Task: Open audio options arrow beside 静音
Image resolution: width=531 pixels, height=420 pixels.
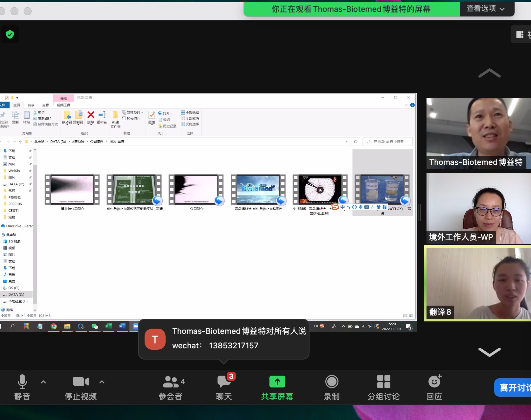Action: (x=43, y=382)
